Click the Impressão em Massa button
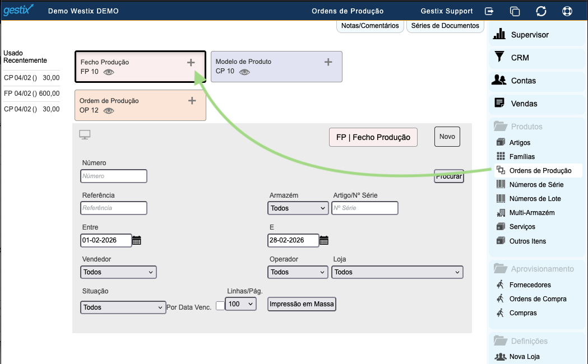The height and width of the screenshot is (364, 588). [302, 304]
